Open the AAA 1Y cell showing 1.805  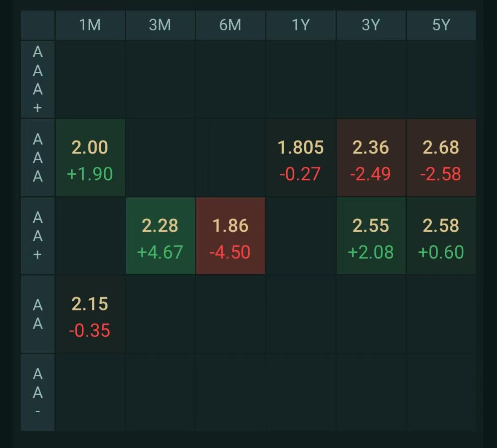(x=301, y=158)
